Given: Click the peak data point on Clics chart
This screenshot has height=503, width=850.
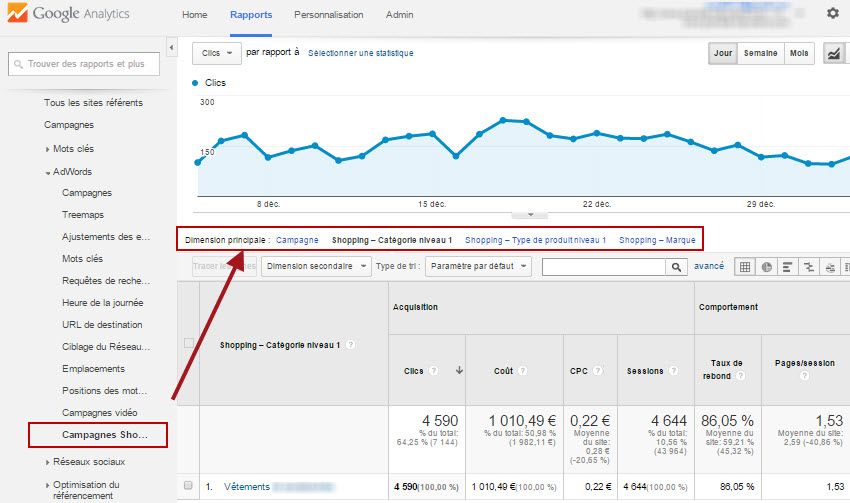Looking at the screenshot, I should 503,120.
